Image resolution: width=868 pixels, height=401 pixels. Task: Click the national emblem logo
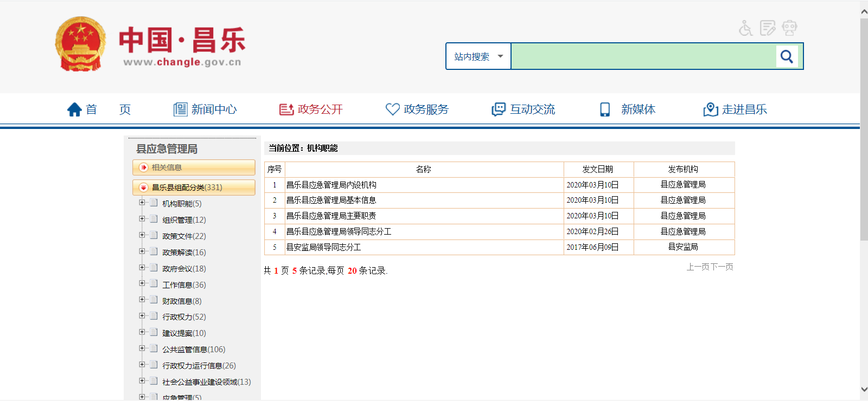(x=81, y=44)
